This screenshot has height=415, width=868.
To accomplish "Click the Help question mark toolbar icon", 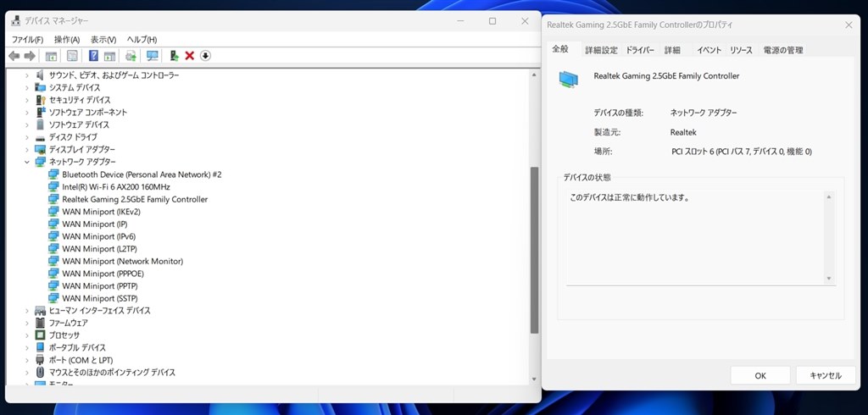I will (x=93, y=56).
